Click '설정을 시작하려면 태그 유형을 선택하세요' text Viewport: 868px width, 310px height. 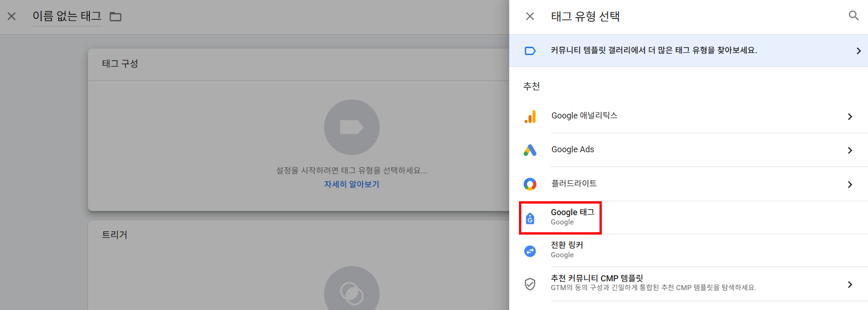pos(352,170)
